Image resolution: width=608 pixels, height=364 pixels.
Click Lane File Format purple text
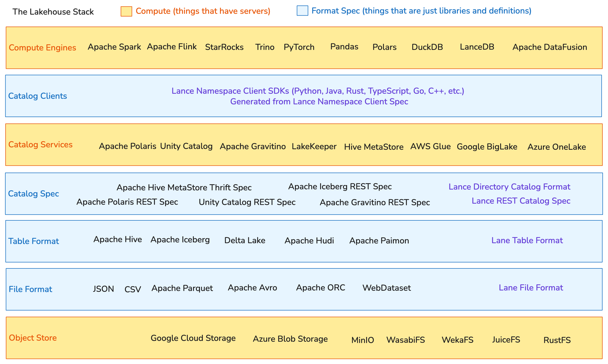(x=531, y=288)
